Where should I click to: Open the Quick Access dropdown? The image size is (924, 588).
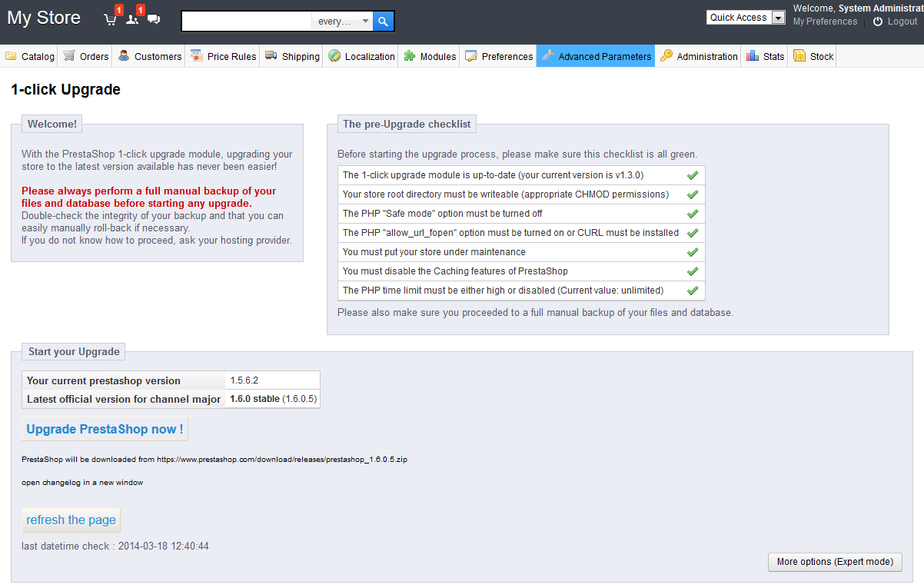pos(746,18)
